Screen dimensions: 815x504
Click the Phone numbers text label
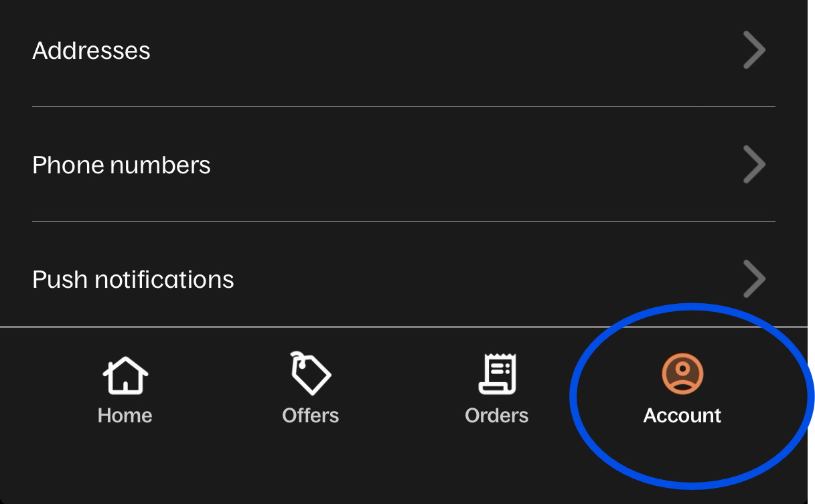122,165
